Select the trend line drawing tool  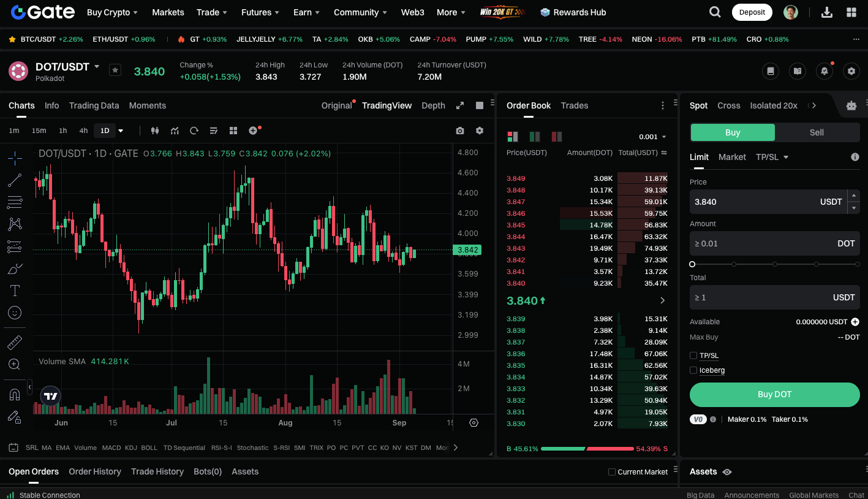click(x=15, y=180)
